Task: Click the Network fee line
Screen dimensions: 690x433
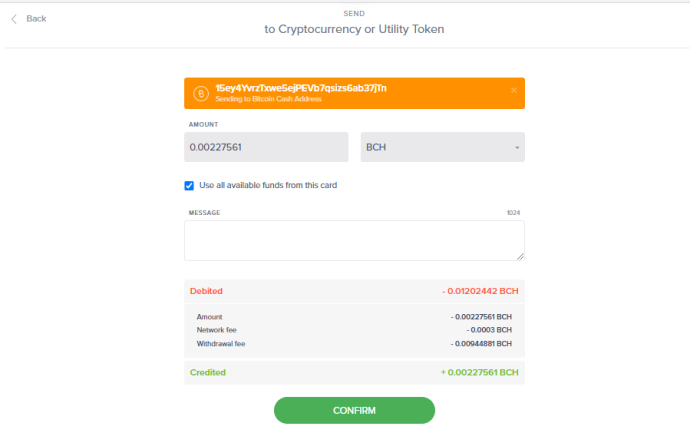Action: [354, 330]
